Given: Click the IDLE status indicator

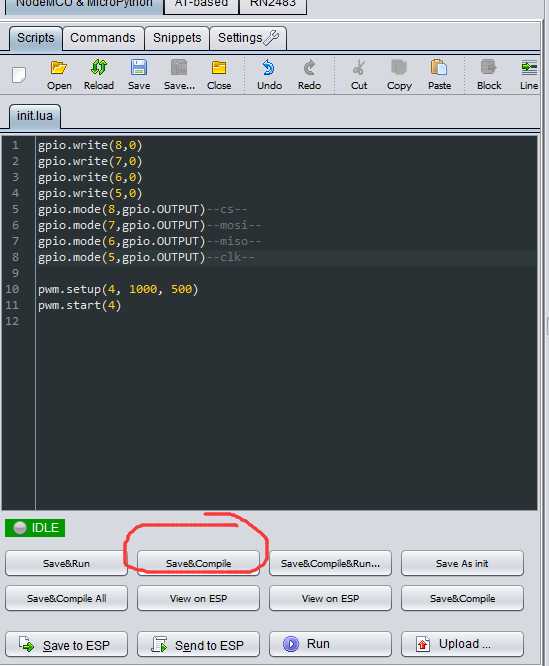Looking at the screenshot, I should 35,528.
